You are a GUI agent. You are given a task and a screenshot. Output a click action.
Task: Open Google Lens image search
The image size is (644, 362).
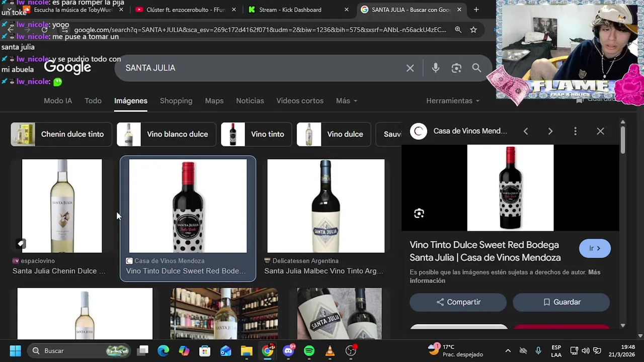pos(456,68)
